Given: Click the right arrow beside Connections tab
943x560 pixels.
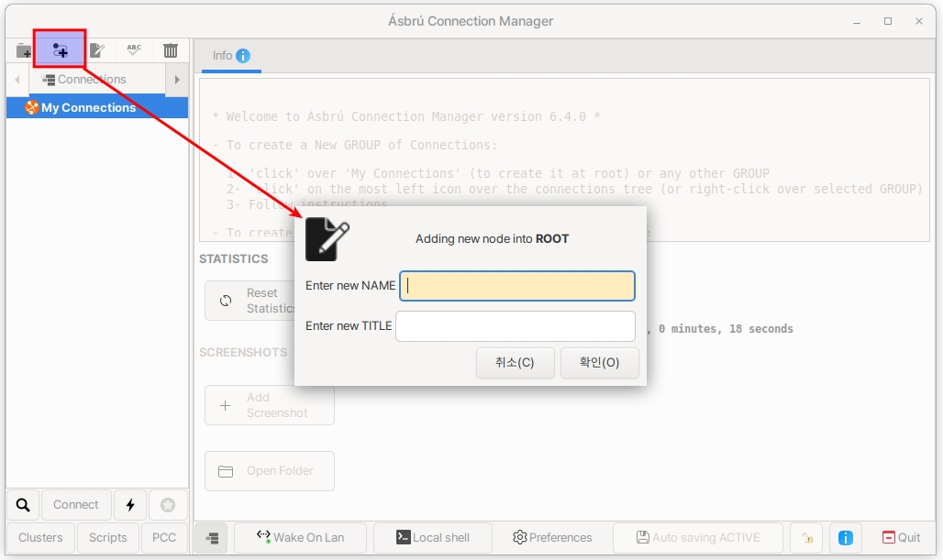Looking at the screenshot, I should click(x=177, y=80).
